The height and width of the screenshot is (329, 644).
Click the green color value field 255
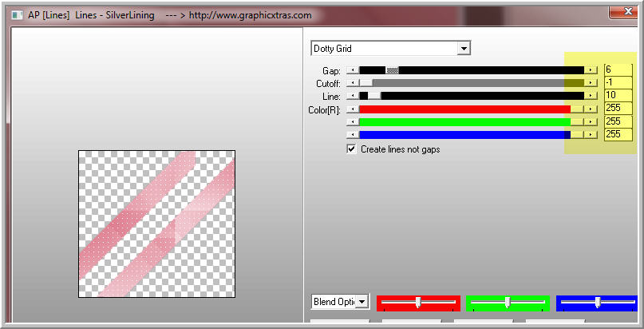[x=618, y=121]
